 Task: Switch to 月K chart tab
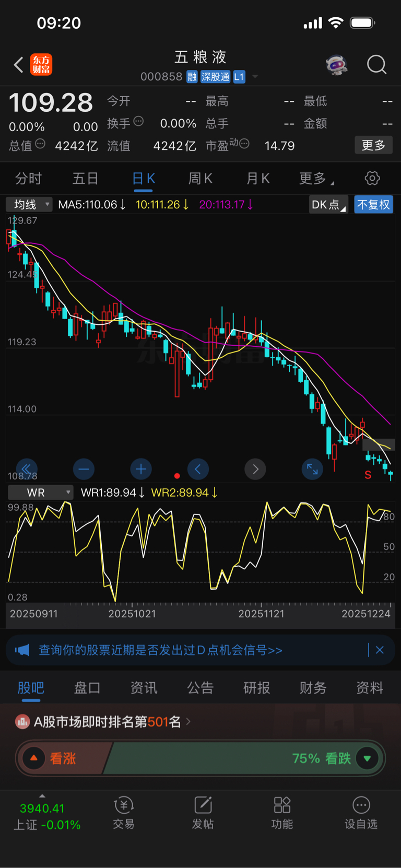point(258,179)
